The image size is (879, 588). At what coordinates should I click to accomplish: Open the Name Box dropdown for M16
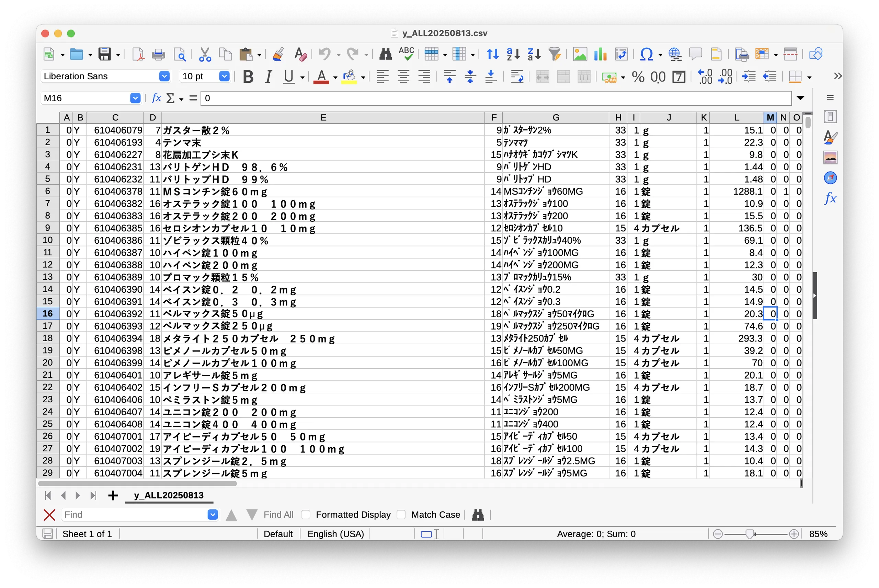pyautogui.click(x=135, y=98)
